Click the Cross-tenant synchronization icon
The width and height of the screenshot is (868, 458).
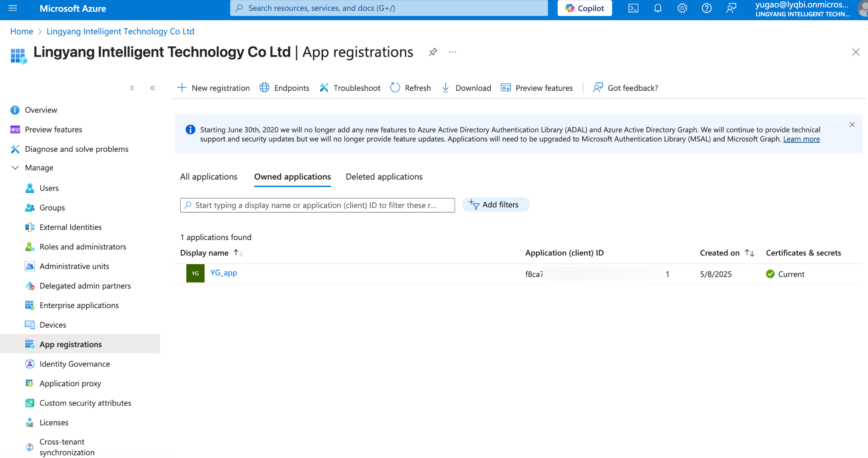[30, 447]
